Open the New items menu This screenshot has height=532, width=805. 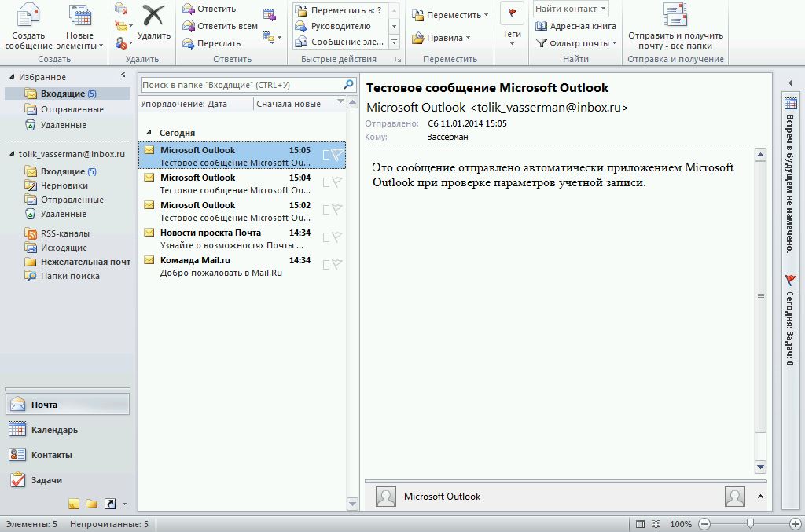click(79, 27)
